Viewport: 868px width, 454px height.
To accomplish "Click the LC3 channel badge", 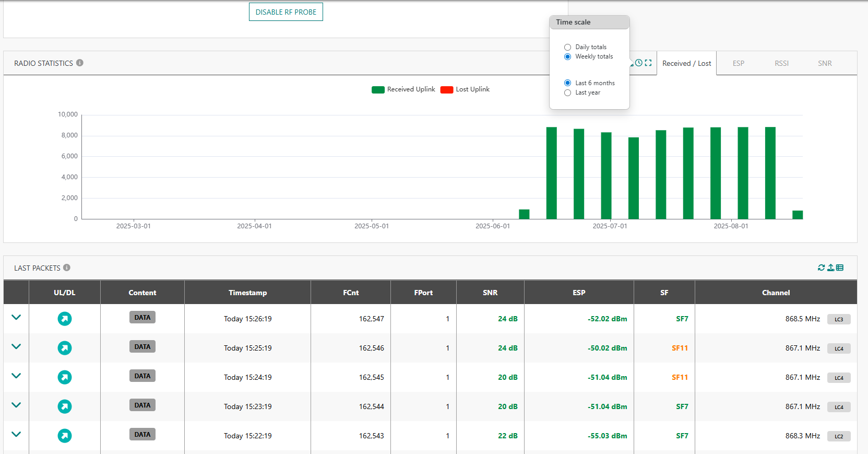I will pos(839,319).
